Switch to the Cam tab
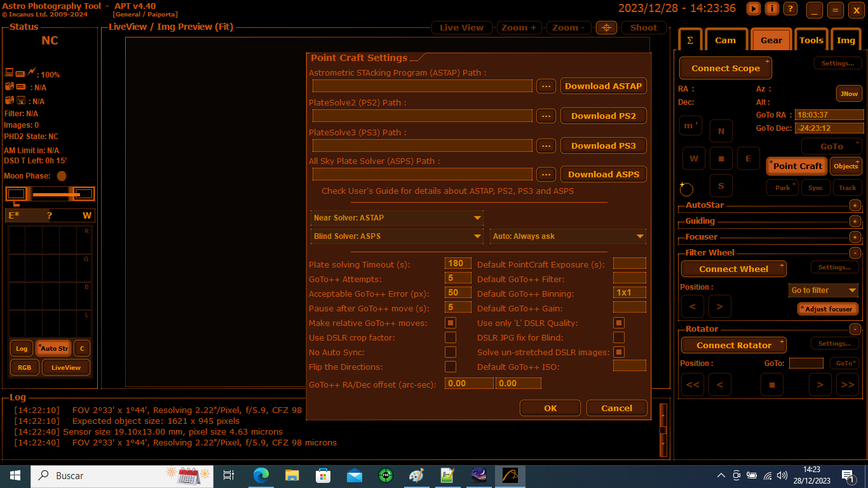The height and width of the screenshot is (488, 868). tap(726, 40)
